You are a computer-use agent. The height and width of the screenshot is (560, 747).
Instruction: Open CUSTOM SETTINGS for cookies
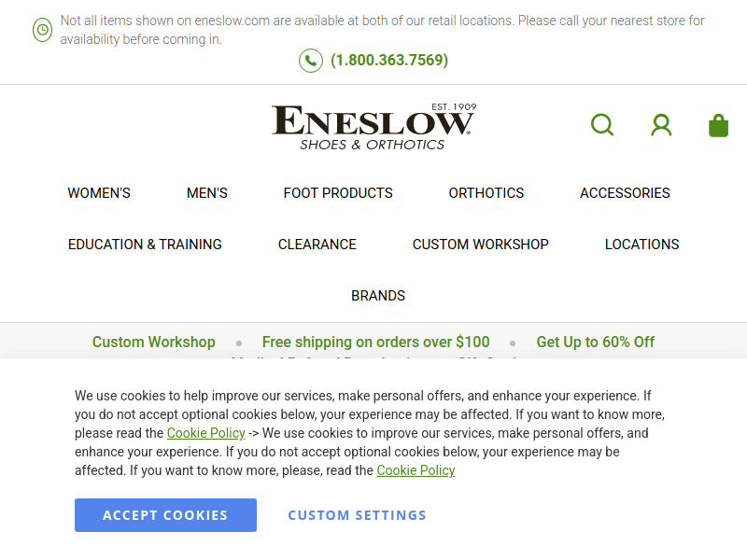[x=357, y=514]
